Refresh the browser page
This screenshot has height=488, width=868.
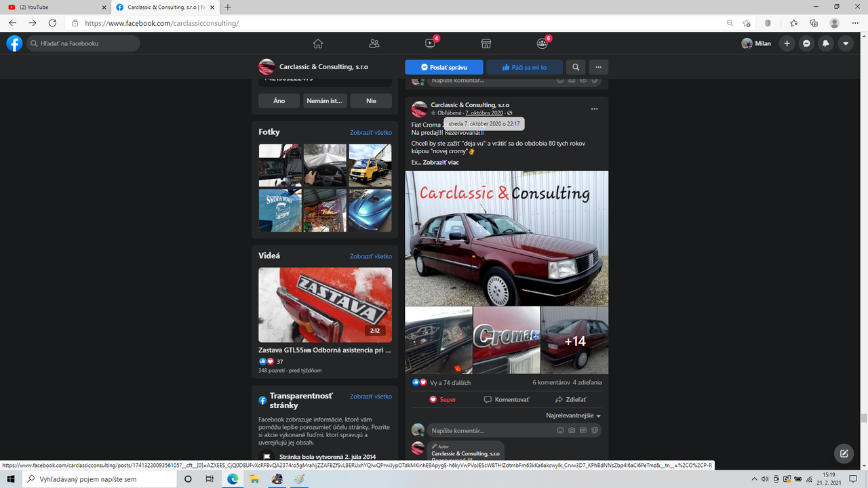52,23
